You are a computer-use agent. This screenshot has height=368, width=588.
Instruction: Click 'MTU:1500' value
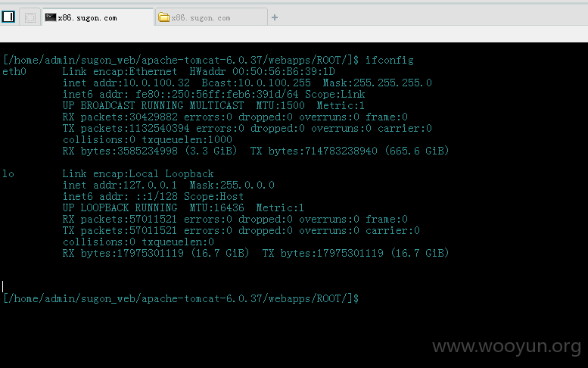pos(280,105)
